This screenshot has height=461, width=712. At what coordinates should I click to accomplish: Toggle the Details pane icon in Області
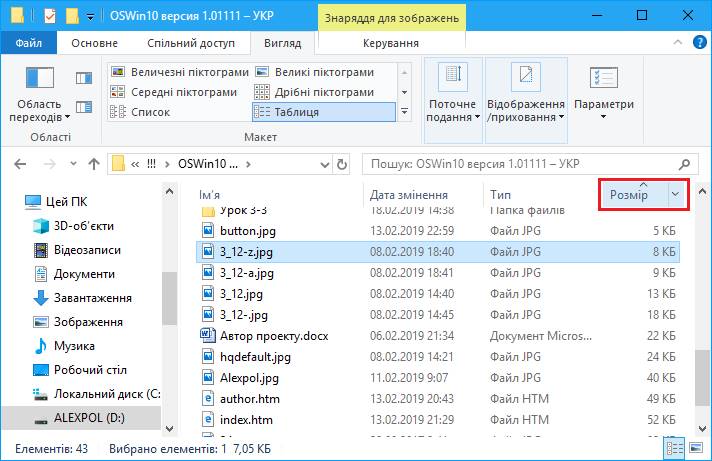[84, 107]
